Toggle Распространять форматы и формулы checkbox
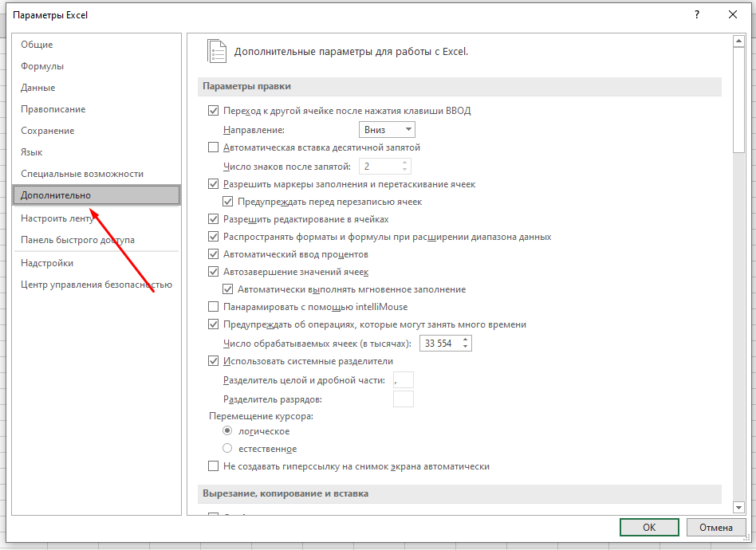 [213, 236]
